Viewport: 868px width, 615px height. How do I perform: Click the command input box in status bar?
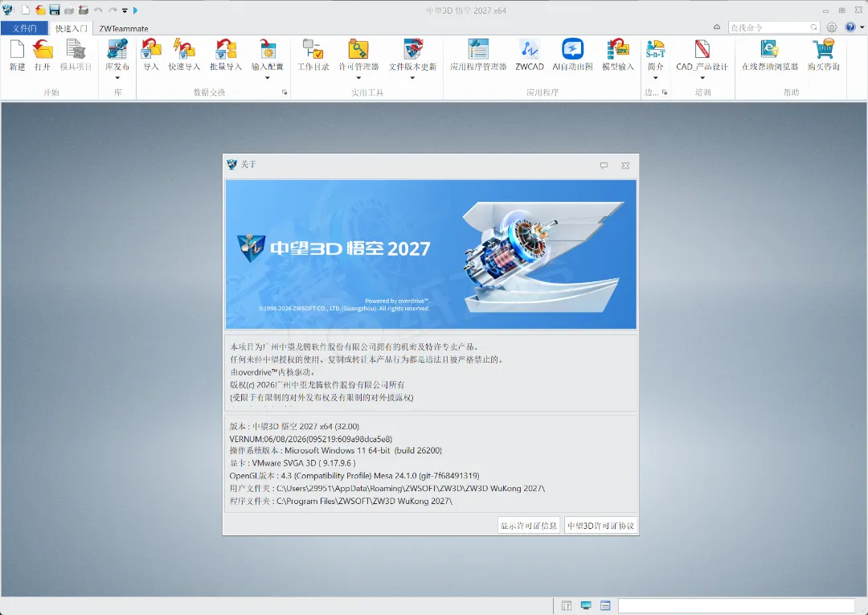point(736,605)
